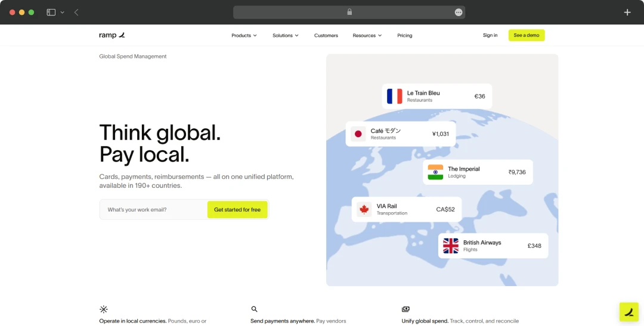Click the address bar lock icon
Image resolution: width=644 pixels, height=326 pixels.
[349, 12]
